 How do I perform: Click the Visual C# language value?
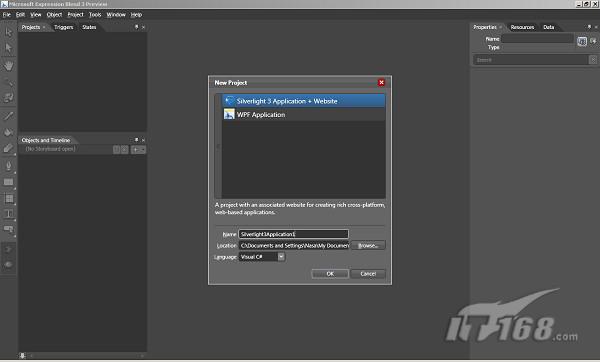click(251, 257)
